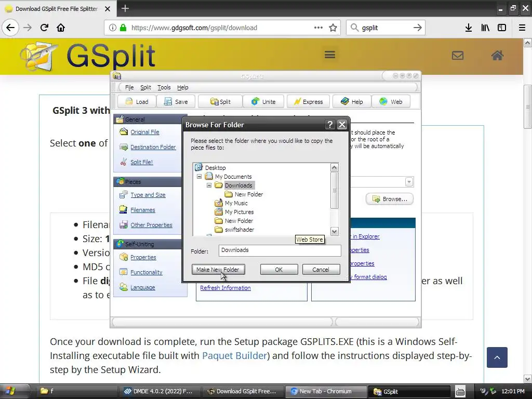Open the Help toolbar button in GSplit
Screen dimensions: 532x399
pyautogui.click(x=352, y=101)
